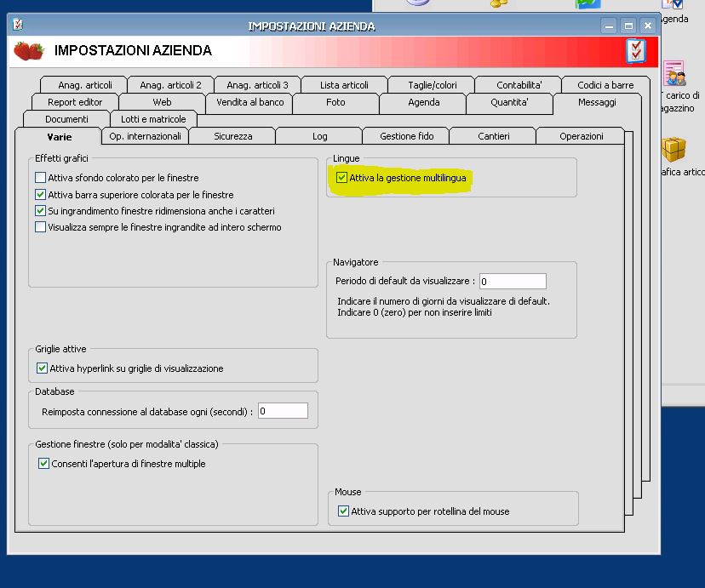Switch to Taglie/colori tab
Image resolution: width=705 pixels, height=588 pixels.
[432, 85]
